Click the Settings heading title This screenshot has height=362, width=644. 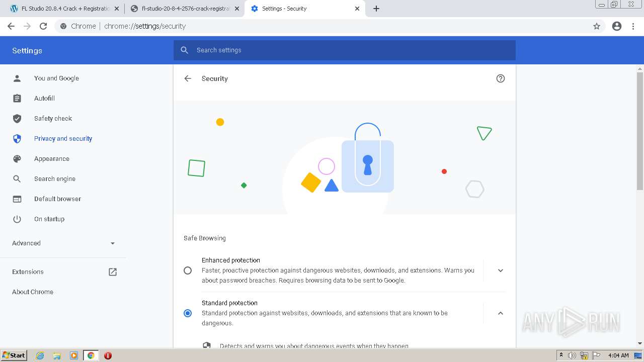[x=27, y=51]
